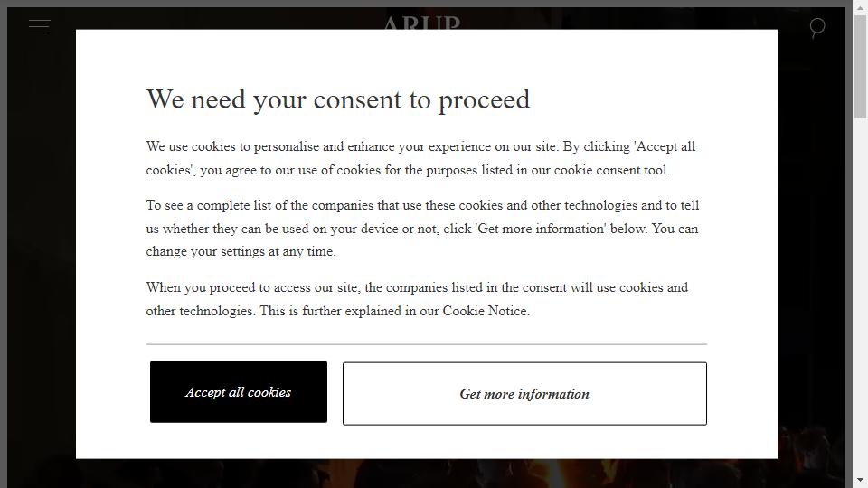Click the dark backdrop beneath the consent dialog

[426, 473]
